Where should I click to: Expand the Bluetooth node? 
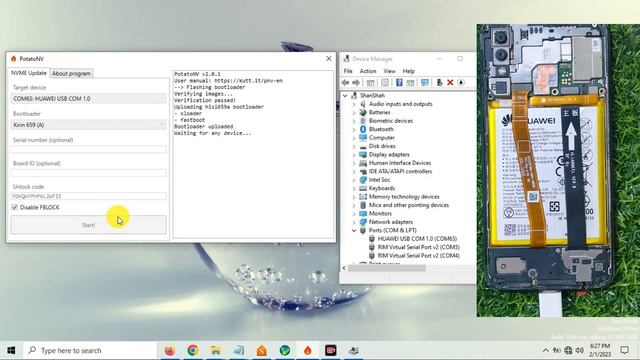click(354, 129)
